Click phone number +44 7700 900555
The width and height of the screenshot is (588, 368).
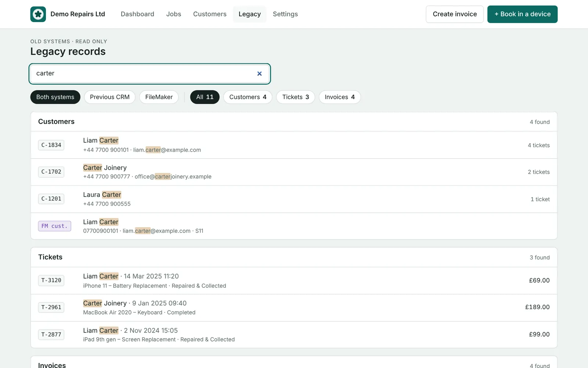click(x=107, y=204)
